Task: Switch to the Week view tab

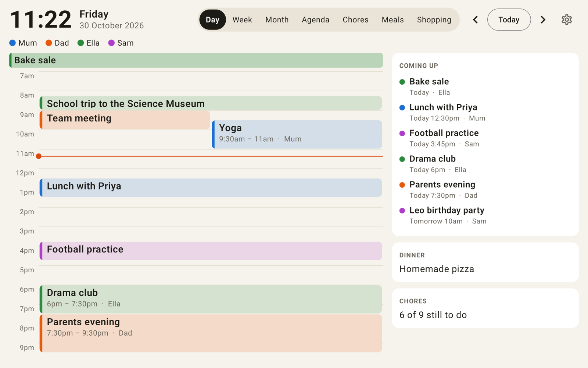Action: point(242,20)
